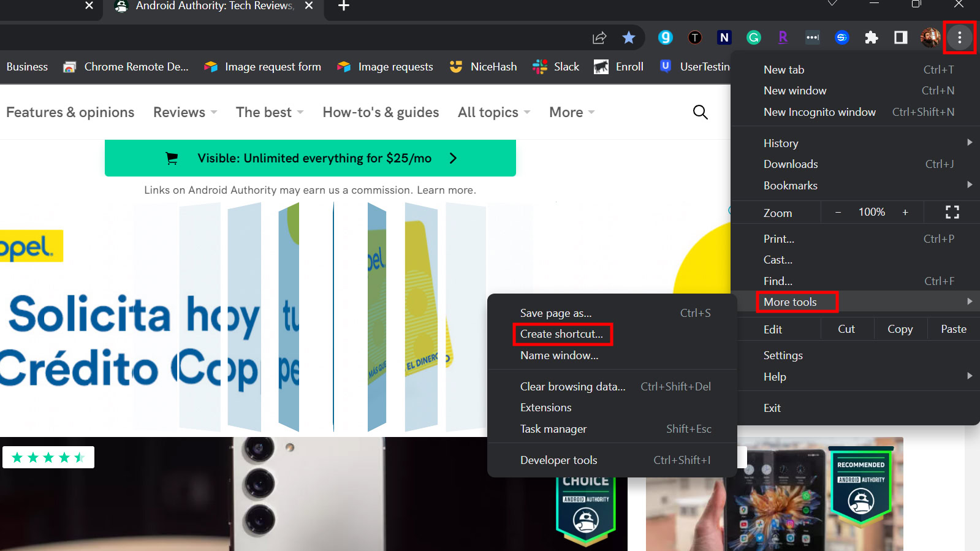Expand the All topics dropdown
980x551 pixels.
click(494, 112)
